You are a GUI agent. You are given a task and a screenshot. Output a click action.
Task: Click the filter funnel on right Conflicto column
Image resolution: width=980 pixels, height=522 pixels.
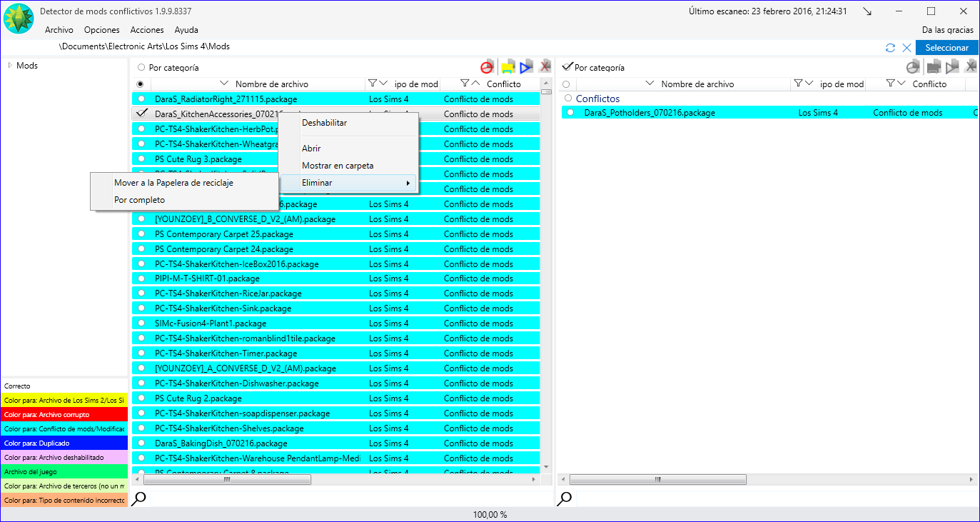(890, 84)
